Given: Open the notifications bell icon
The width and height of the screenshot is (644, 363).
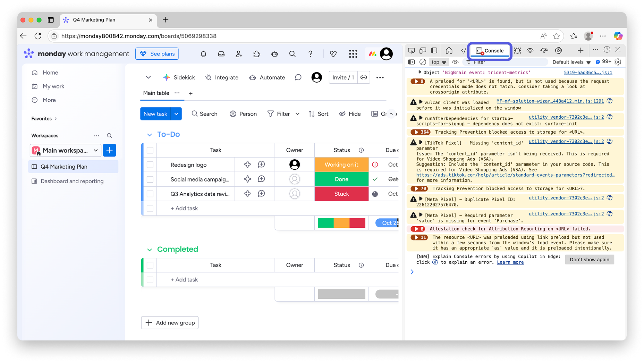Looking at the screenshot, I should click(203, 54).
